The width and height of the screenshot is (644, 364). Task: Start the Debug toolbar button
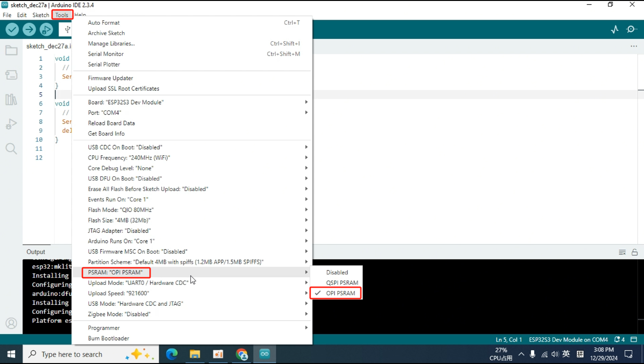click(46, 29)
